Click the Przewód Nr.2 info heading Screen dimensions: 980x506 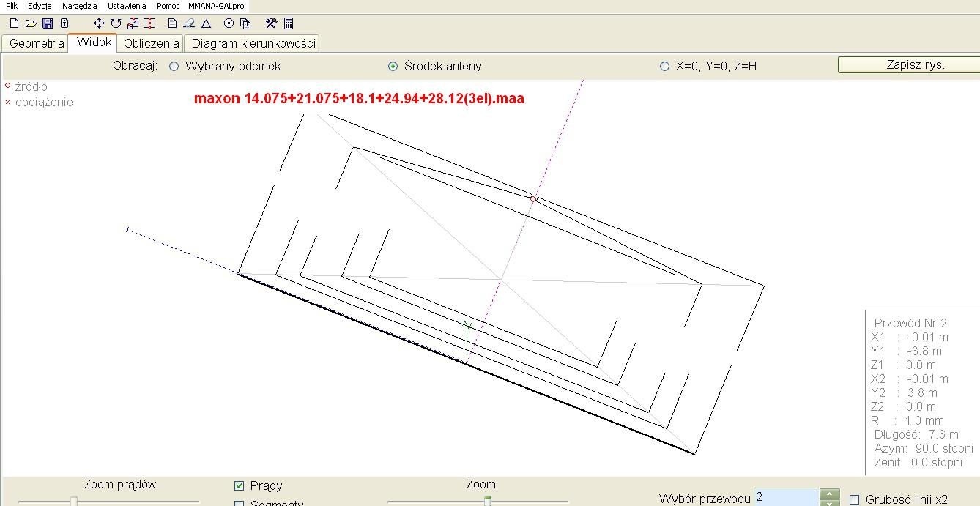(x=910, y=323)
